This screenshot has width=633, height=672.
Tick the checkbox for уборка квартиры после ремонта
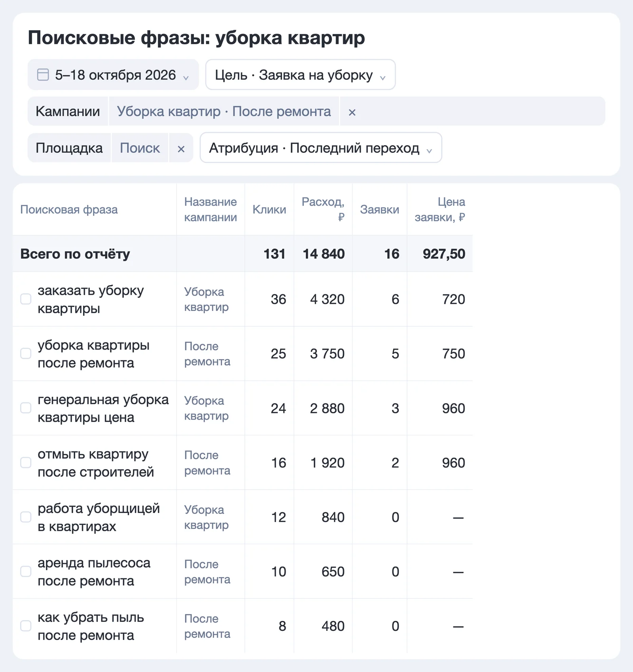click(26, 354)
